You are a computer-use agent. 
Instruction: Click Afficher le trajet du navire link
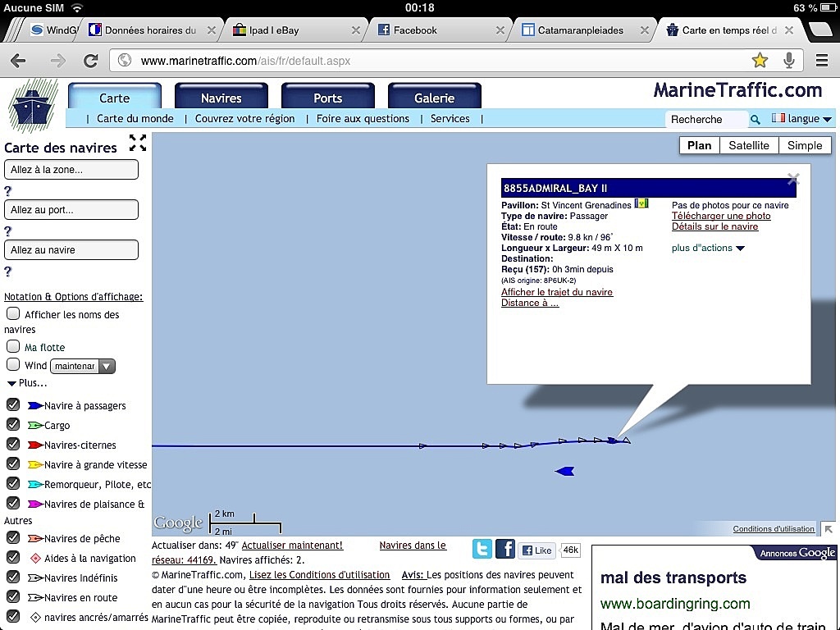pos(557,292)
